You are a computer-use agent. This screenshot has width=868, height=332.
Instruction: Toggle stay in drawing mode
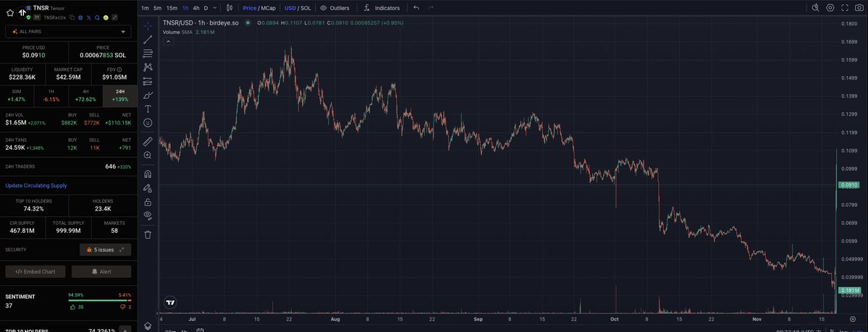point(148,188)
